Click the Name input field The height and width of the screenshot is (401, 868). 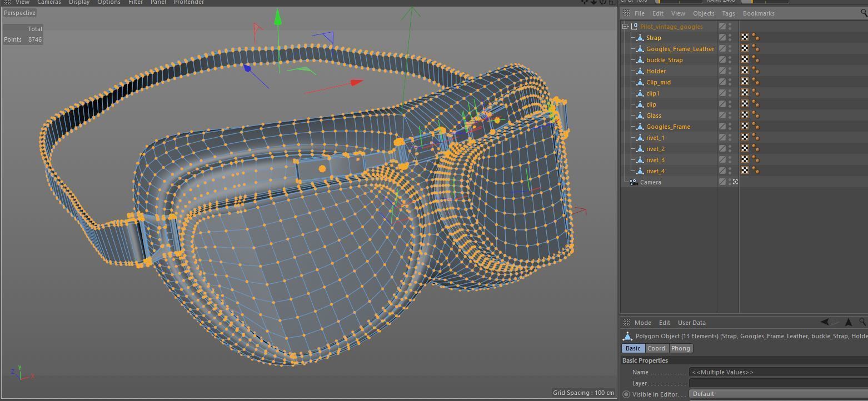(778, 372)
